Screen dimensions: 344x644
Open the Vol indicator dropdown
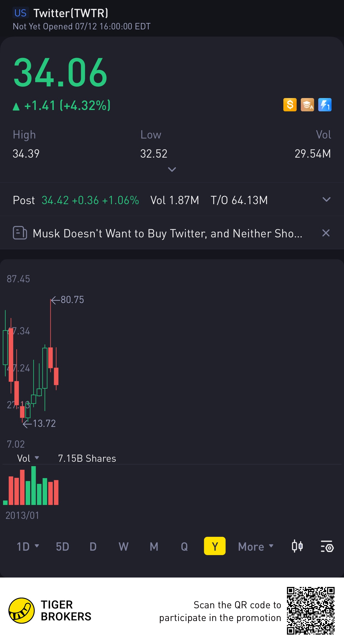click(28, 458)
